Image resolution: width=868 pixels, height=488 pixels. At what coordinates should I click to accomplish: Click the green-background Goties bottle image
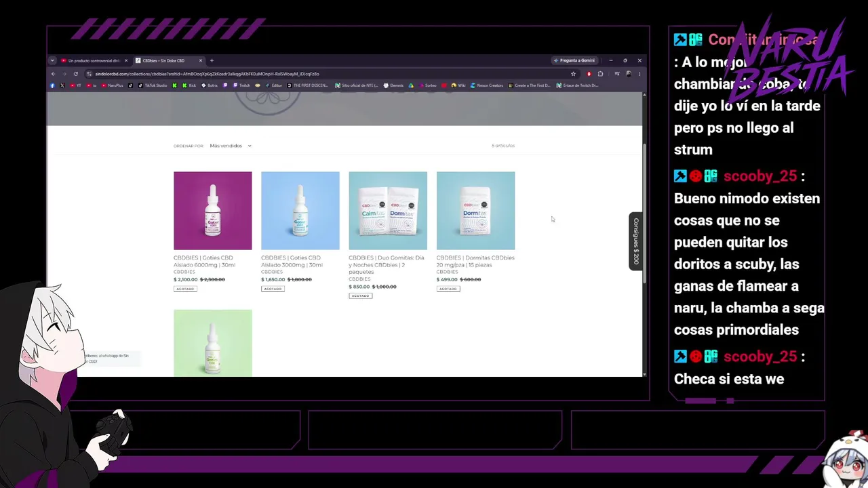[x=212, y=343]
